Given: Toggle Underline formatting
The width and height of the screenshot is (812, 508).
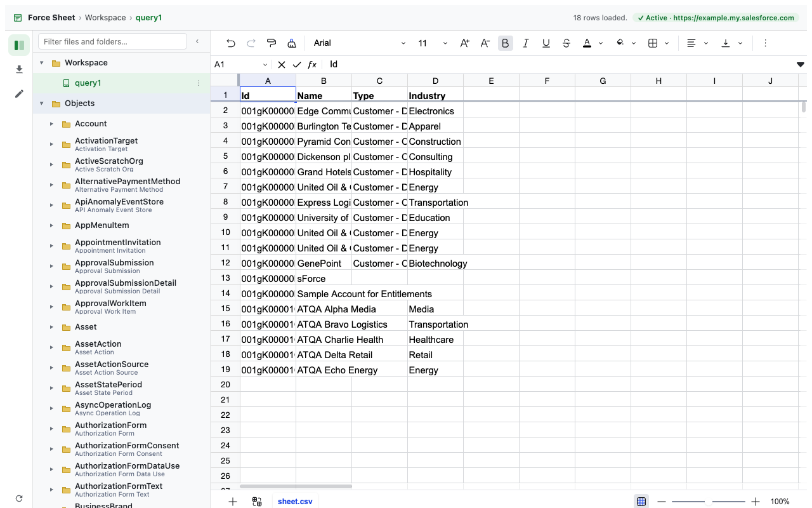Looking at the screenshot, I should click(x=546, y=43).
